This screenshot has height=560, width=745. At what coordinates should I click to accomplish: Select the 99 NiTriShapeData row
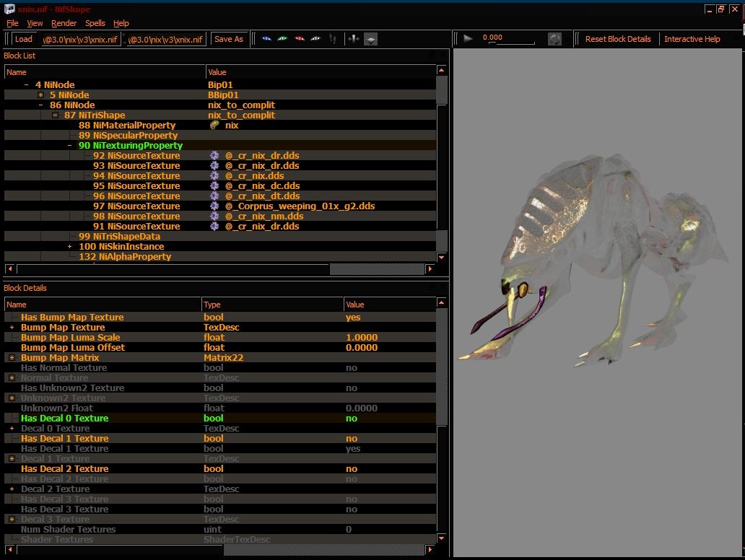point(220,236)
